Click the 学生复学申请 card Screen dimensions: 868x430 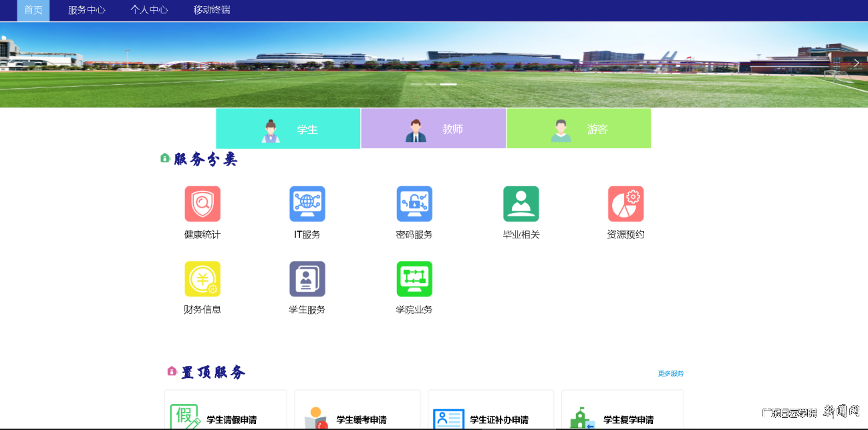point(622,414)
